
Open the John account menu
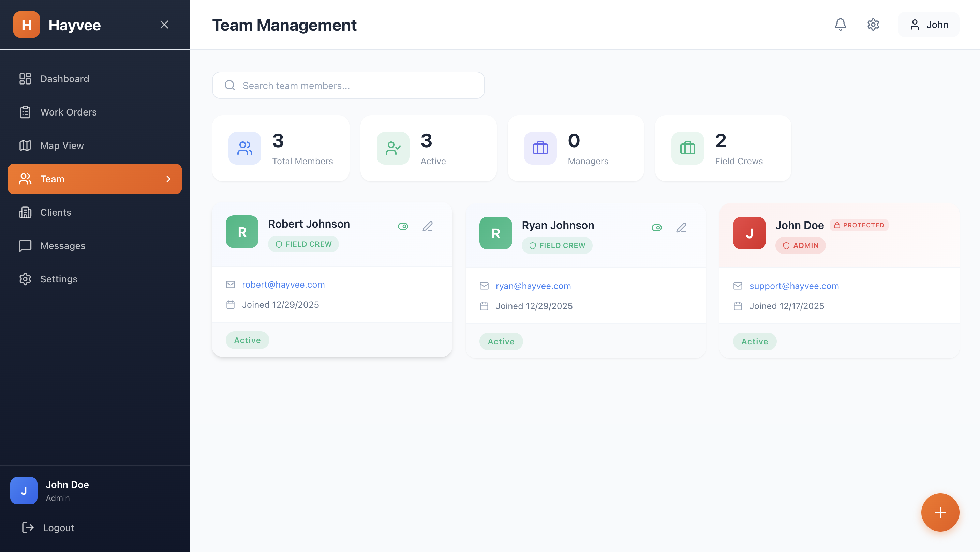coord(928,24)
